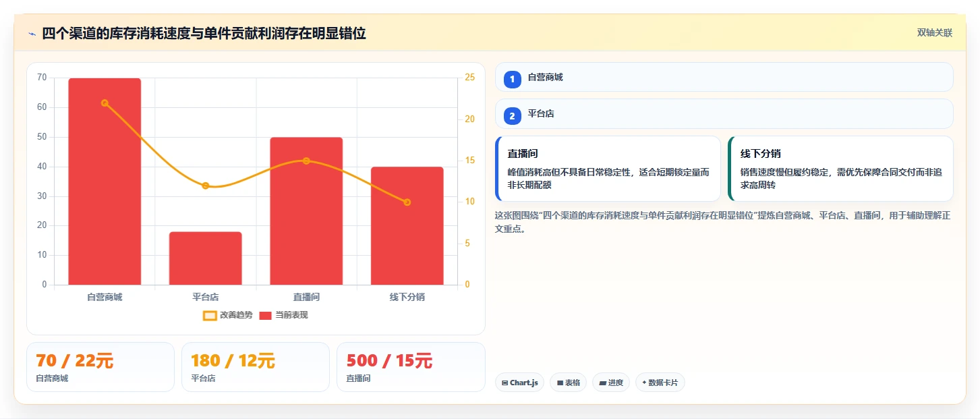This screenshot has width=980, height=419.
Task: Click the red 当前表现 legend swatch
Action: click(266, 315)
